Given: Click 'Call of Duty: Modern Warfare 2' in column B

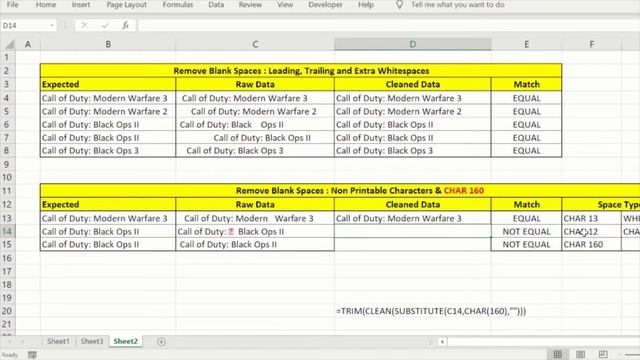Looking at the screenshot, I should pos(108,111).
